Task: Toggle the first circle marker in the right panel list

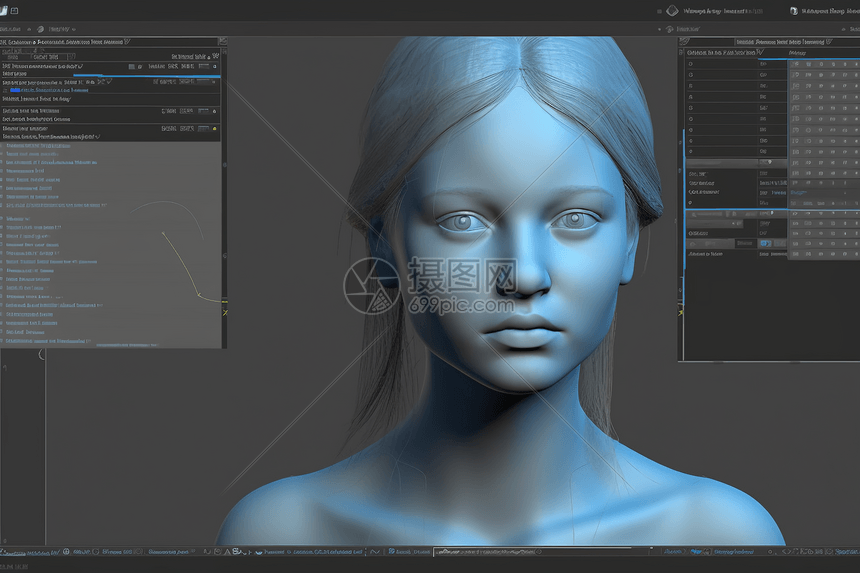Action: [x=691, y=64]
